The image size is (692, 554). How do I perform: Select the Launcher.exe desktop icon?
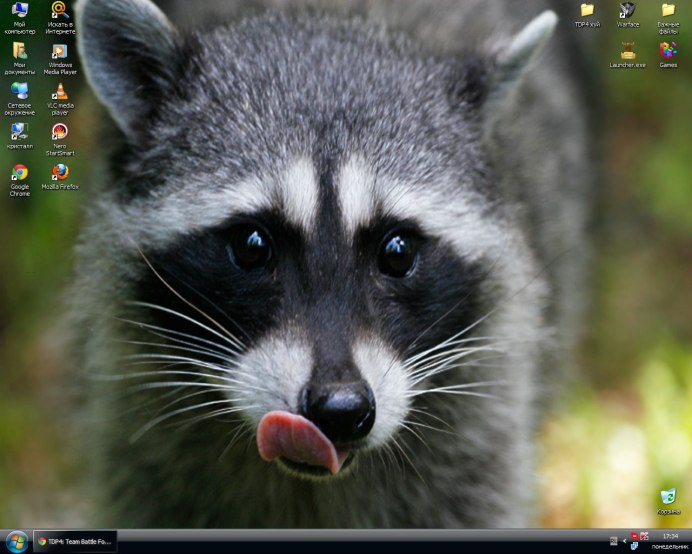(628, 55)
